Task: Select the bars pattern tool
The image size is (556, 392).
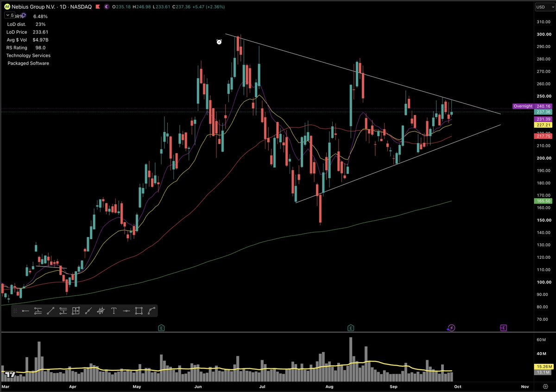Action: (x=101, y=311)
